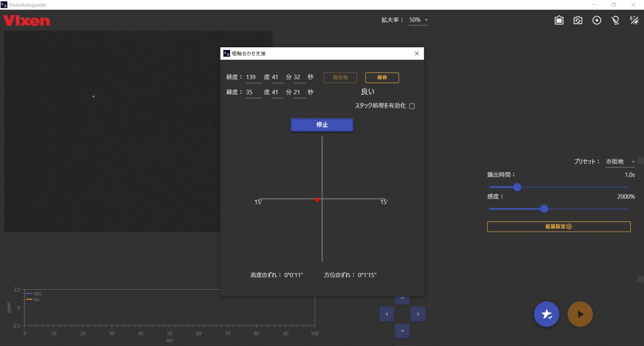Adjust the 露出時間 exposure time slider

(517, 187)
